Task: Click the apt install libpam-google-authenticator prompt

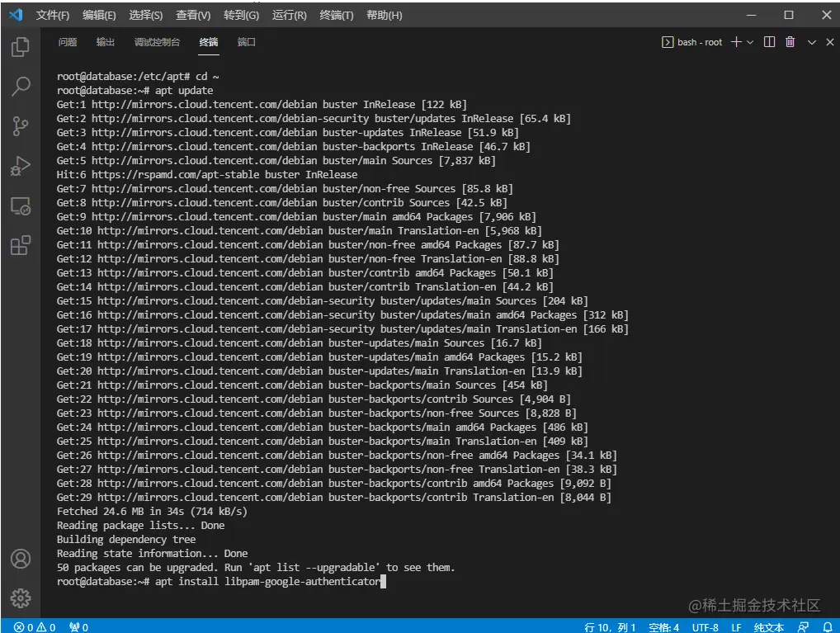Action: coord(220,581)
